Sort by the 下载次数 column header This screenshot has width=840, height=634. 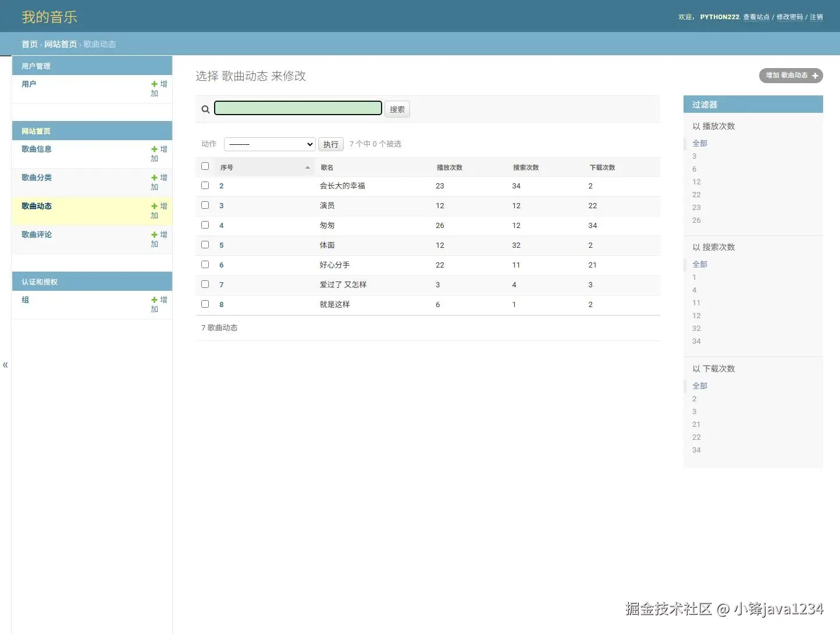pos(602,168)
